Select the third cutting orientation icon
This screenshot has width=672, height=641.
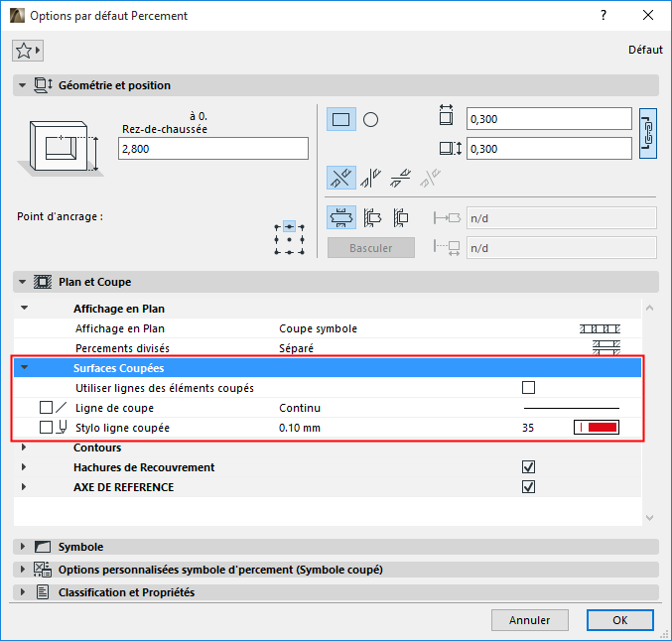coord(400,178)
